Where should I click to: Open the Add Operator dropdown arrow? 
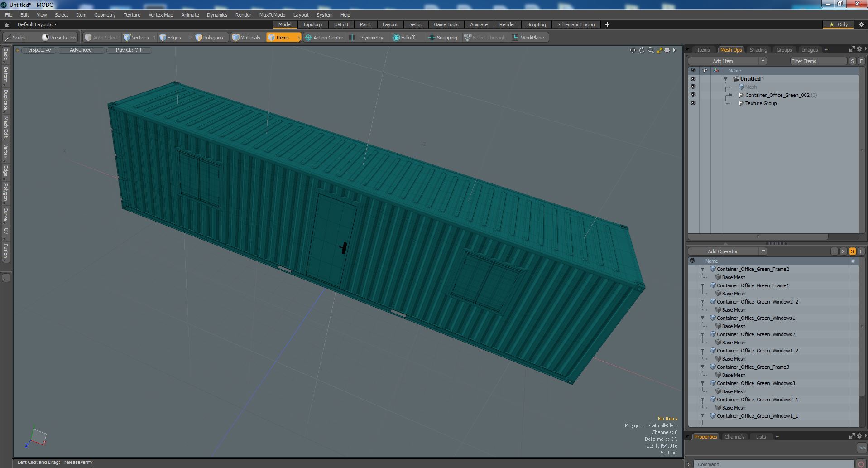click(x=763, y=251)
